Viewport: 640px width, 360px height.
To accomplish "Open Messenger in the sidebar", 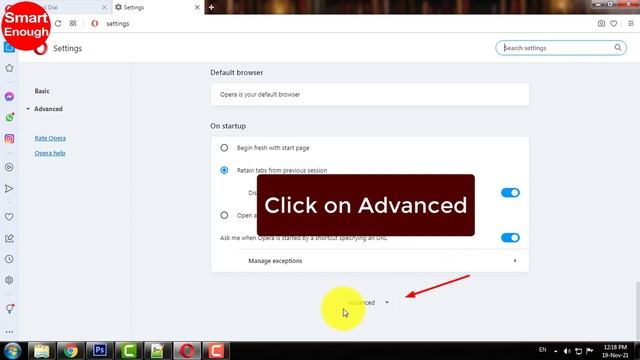I will [9, 96].
